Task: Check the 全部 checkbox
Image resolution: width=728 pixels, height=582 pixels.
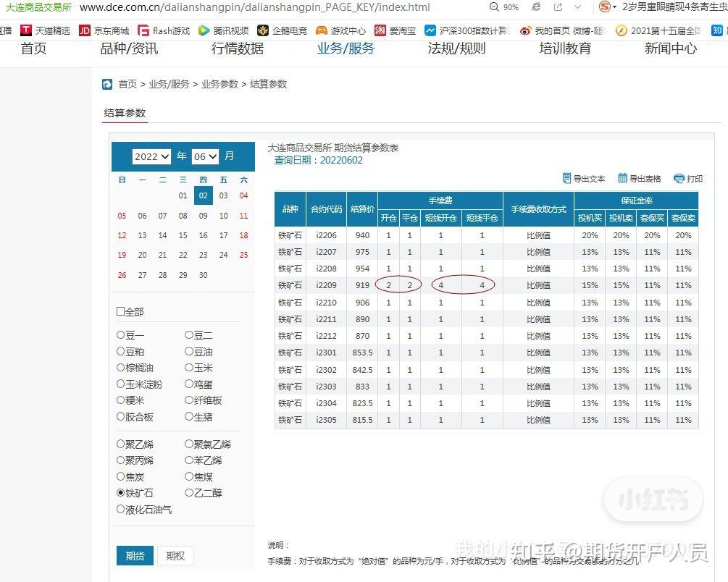Action: point(120,310)
